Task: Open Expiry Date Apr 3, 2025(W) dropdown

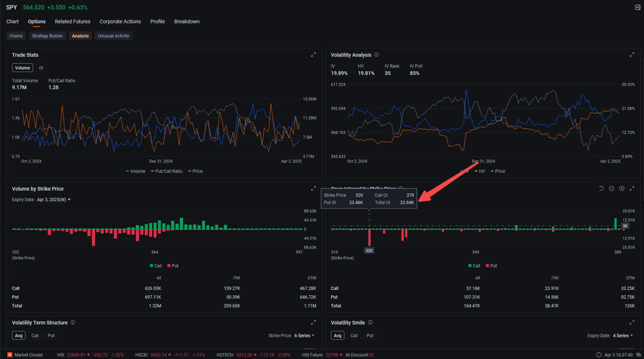Action: point(54,200)
